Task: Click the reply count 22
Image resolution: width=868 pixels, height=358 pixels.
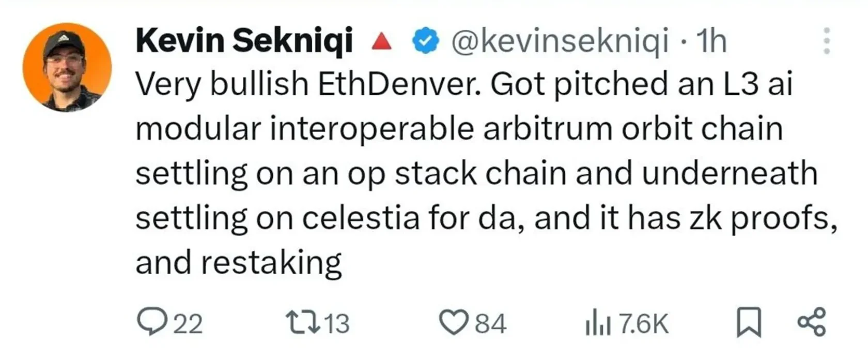Action: point(188,324)
